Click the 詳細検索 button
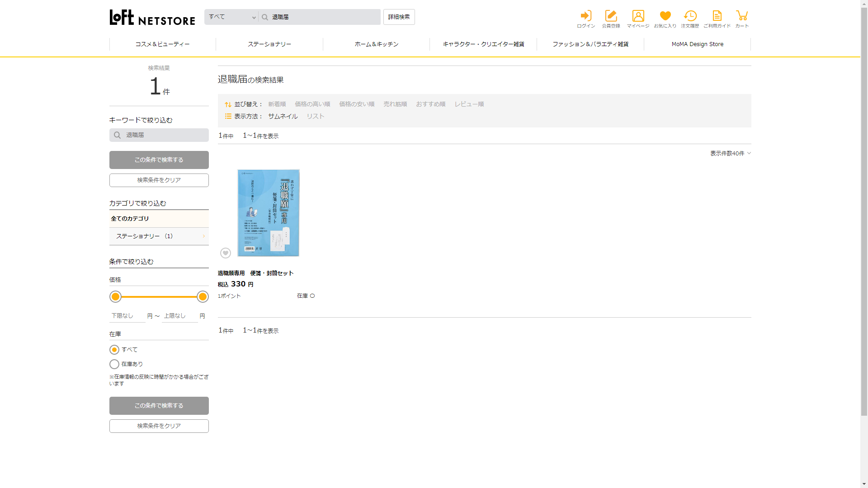The height and width of the screenshot is (488, 868). click(399, 17)
